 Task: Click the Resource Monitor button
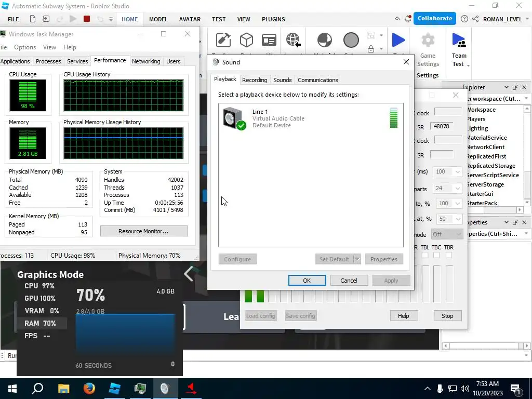click(144, 231)
